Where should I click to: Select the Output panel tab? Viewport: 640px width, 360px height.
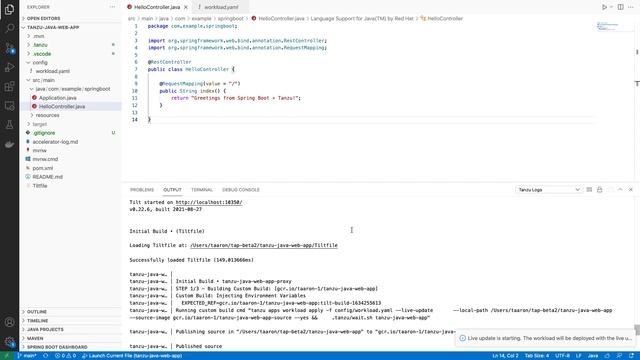[x=172, y=190]
